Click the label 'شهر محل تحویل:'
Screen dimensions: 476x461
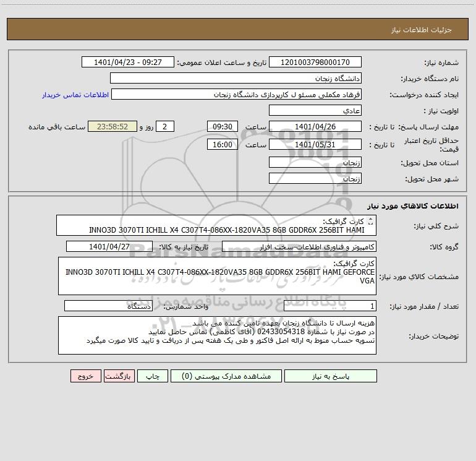coord(432,179)
